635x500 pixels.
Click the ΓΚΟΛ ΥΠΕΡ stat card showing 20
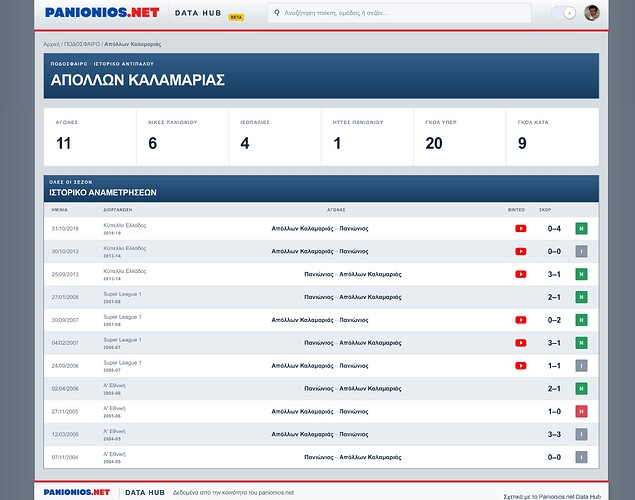[460, 137]
